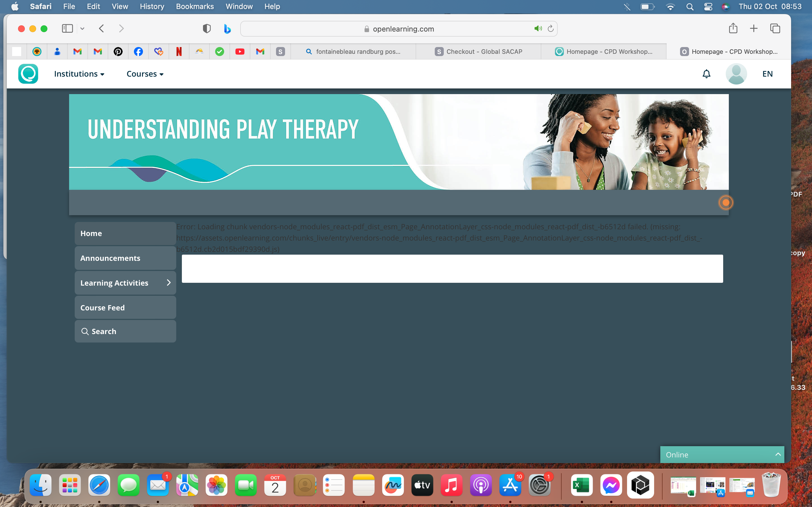
Task: Click the OpenLearning logo icon
Action: coord(28,74)
